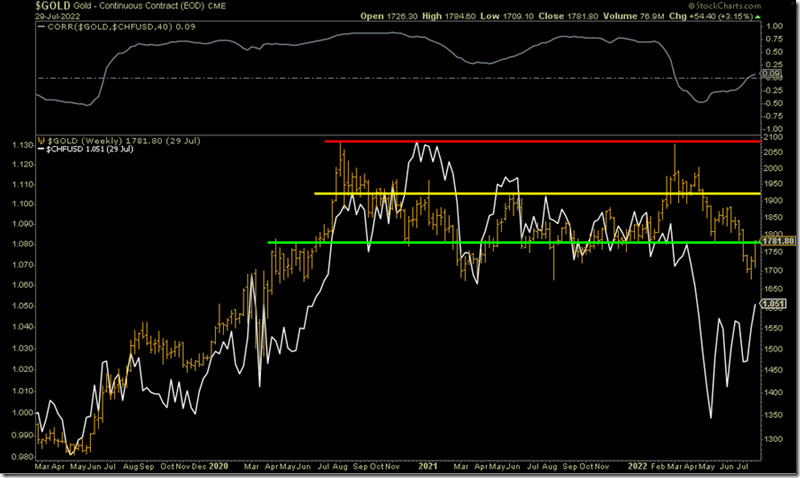Click the Dec month label on time axis
The image size is (800, 478).
(x=200, y=466)
